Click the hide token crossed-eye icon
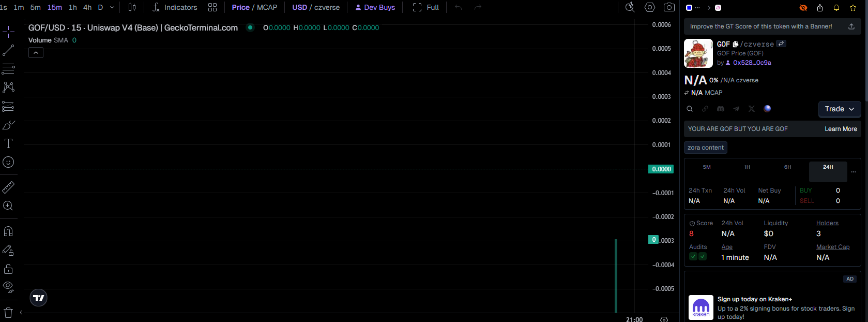This screenshot has height=322, width=868. [x=803, y=8]
